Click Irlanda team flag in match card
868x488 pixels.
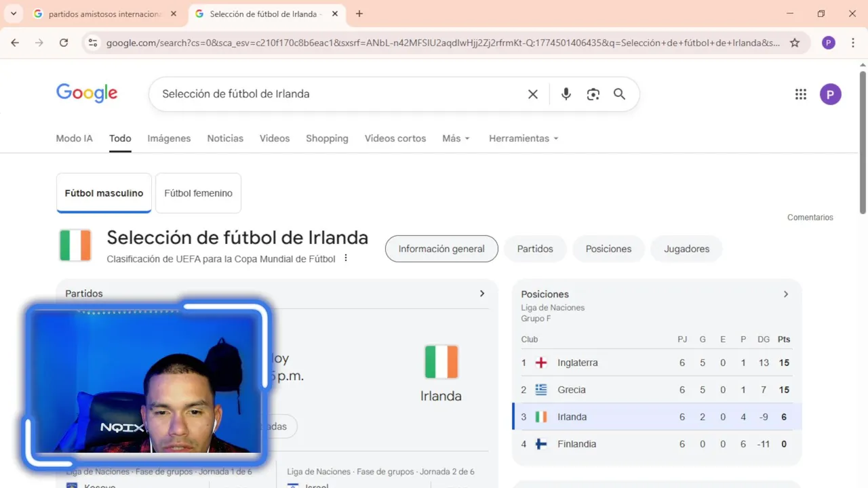(441, 362)
